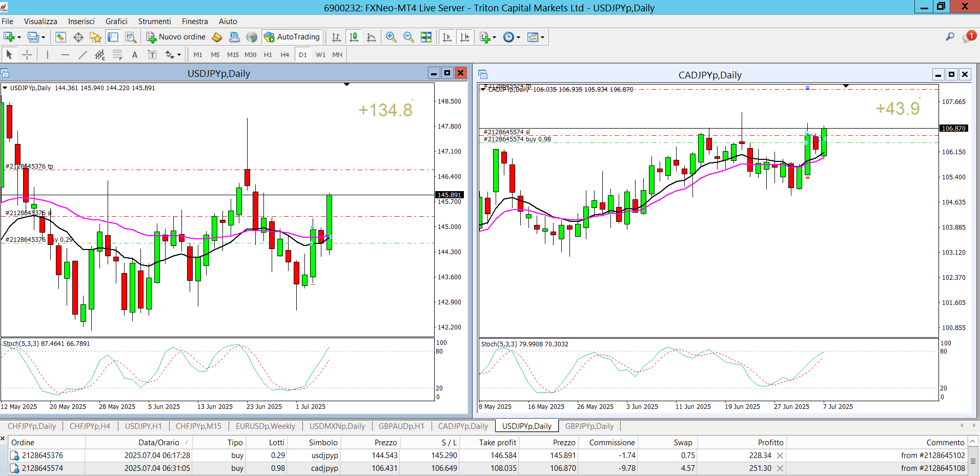
Task: Switch chart to candlesticks
Action: click(354, 37)
